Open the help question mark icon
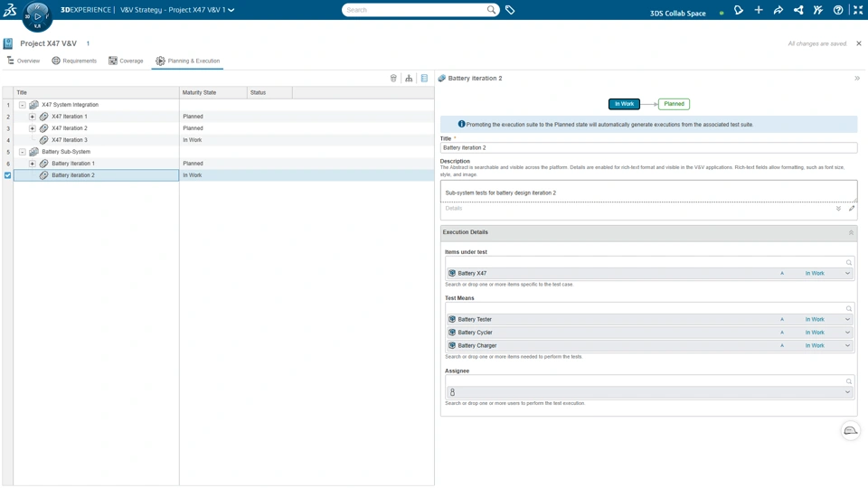 coord(838,10)
